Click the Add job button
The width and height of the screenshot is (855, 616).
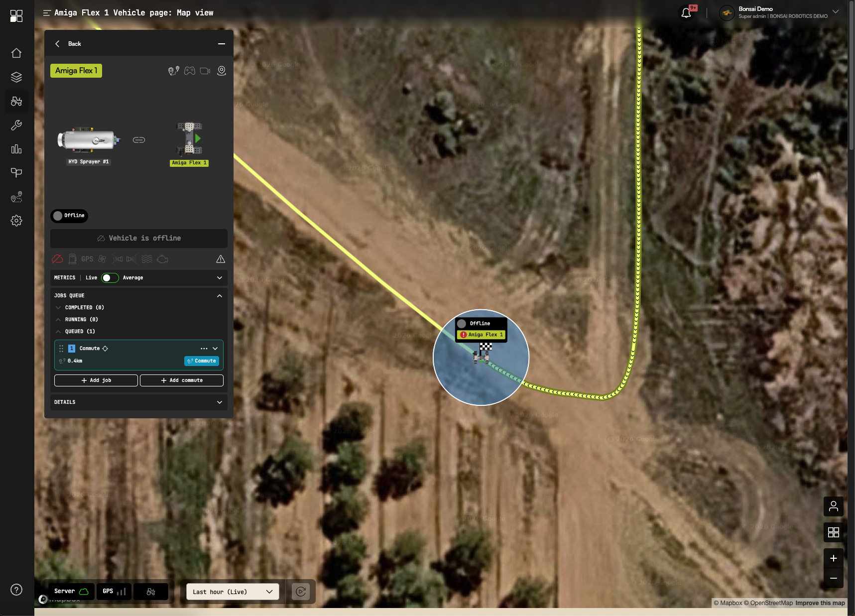(x=96, y=380)
